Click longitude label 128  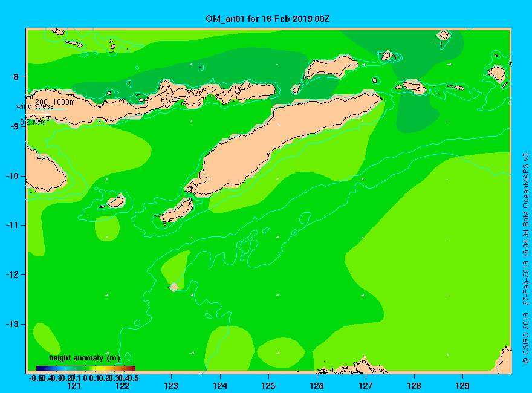coord(414,386)
